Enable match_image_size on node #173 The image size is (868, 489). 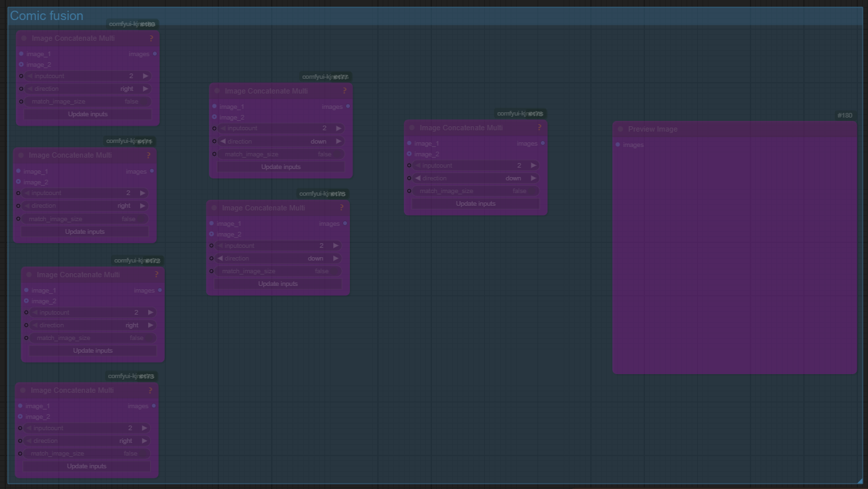[x=86, y=454]
